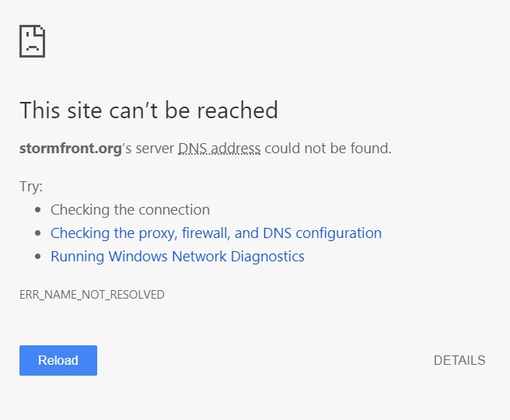Click the heading This site can't be reached

click(x=148, y=110)
